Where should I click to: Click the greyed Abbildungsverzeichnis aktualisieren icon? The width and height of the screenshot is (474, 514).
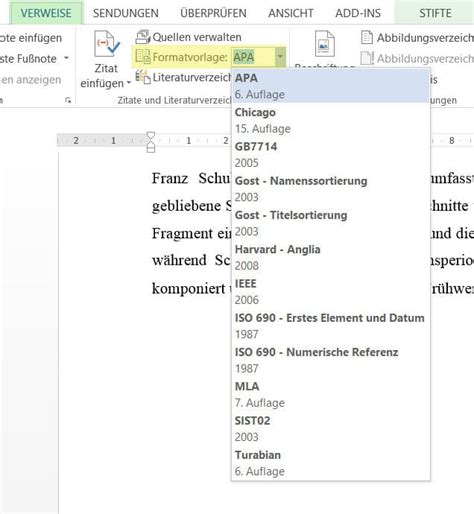[x=367, y=58]
